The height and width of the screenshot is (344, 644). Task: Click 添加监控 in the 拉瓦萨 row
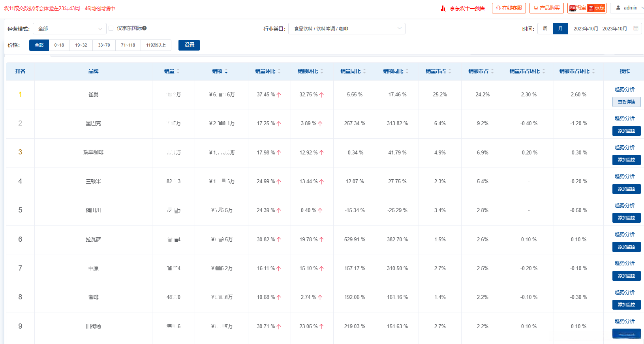[627, 247]
